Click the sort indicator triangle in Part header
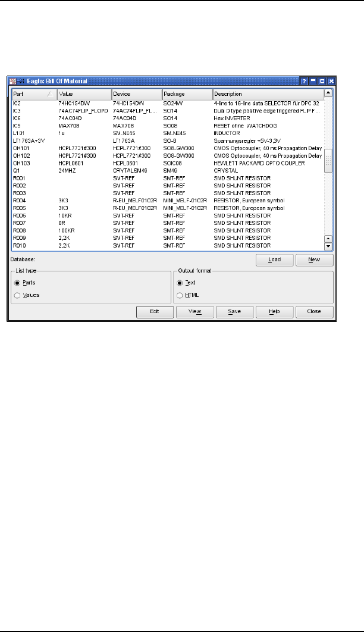This screenshot has height=632, width=364. 50,94
